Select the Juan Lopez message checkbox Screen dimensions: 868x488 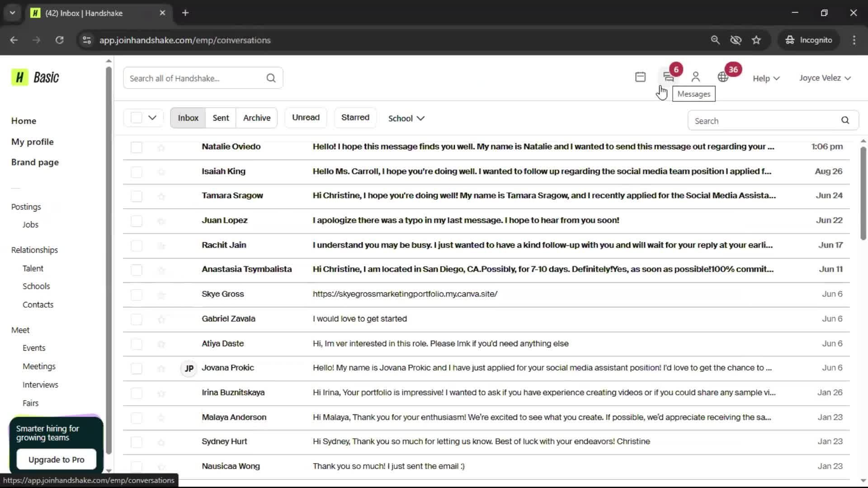(x=136, y=221)
